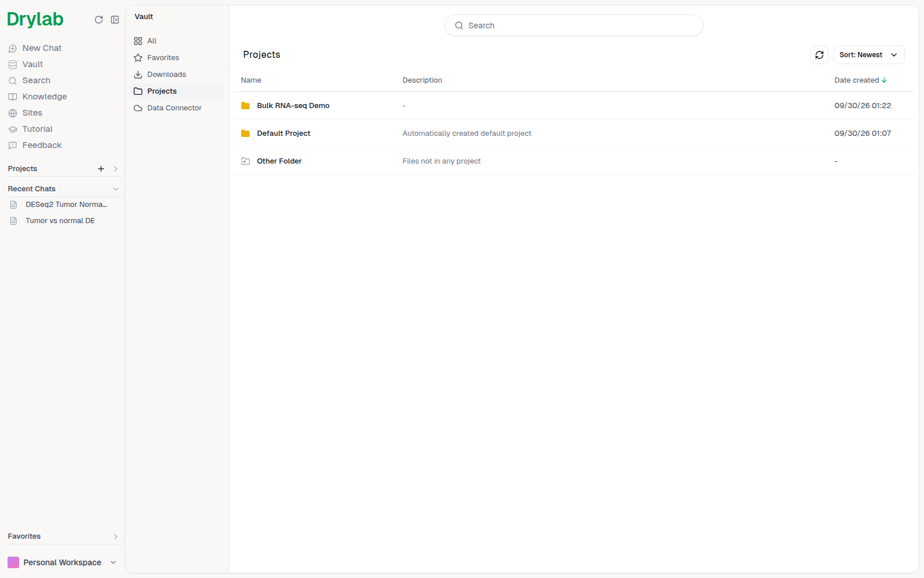Click the reload icon beside Drylab logo
This screenshot has width=924, height=578.
click(99, 20)
